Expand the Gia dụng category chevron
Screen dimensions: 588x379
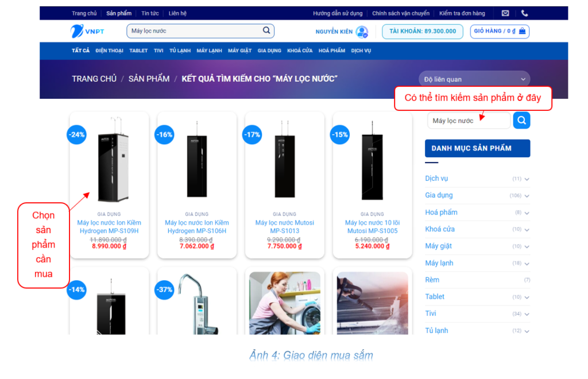coord(527,196)
